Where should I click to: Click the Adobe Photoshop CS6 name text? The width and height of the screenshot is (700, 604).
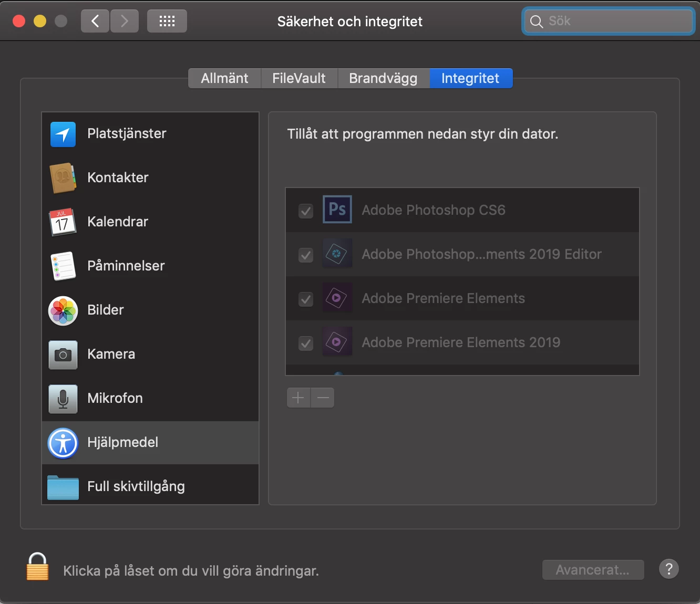click(x=434, y=210)
